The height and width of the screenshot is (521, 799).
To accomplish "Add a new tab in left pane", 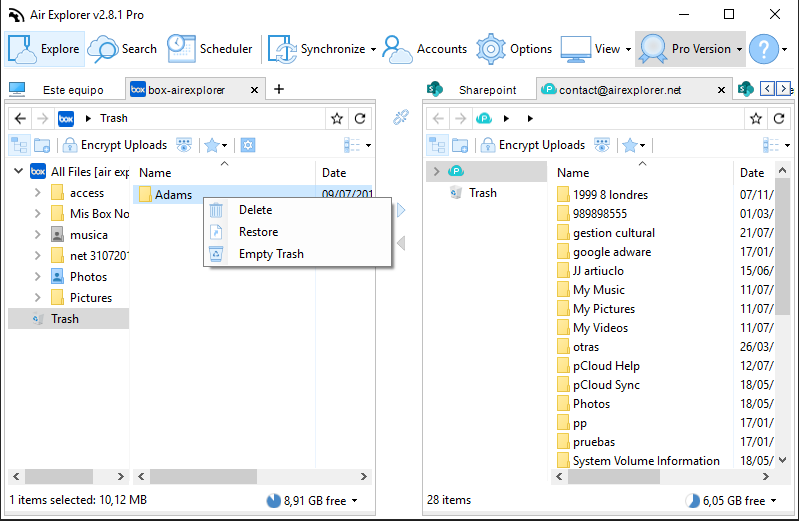I will click(x=279, y=89).
